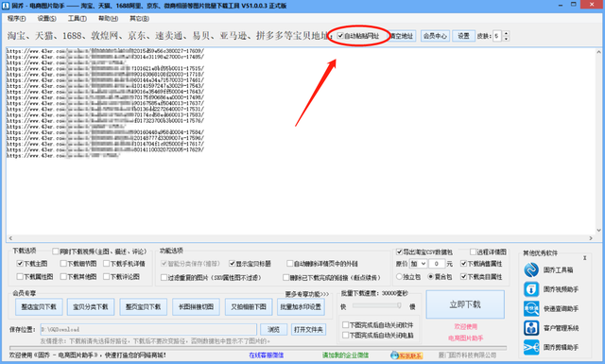Click 清空地址 button
Viewport: 605px width, 364px height.
point(402,36)
